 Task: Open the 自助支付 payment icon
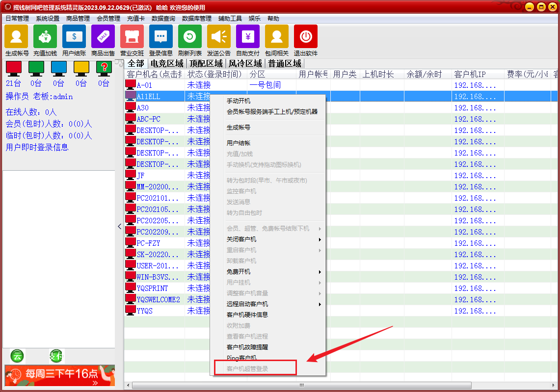point(248,37)
